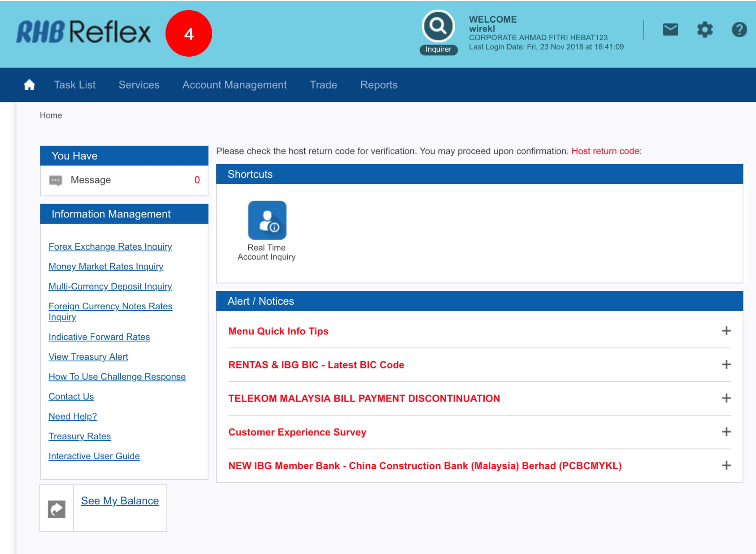
Task: Expand NEW IBG Member Bank notice
Action: (x=726, y=465)
